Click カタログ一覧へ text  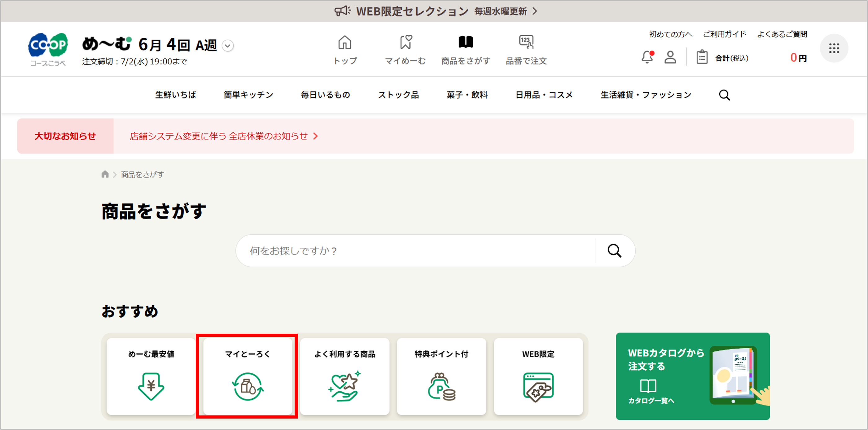tap(651, 400)
